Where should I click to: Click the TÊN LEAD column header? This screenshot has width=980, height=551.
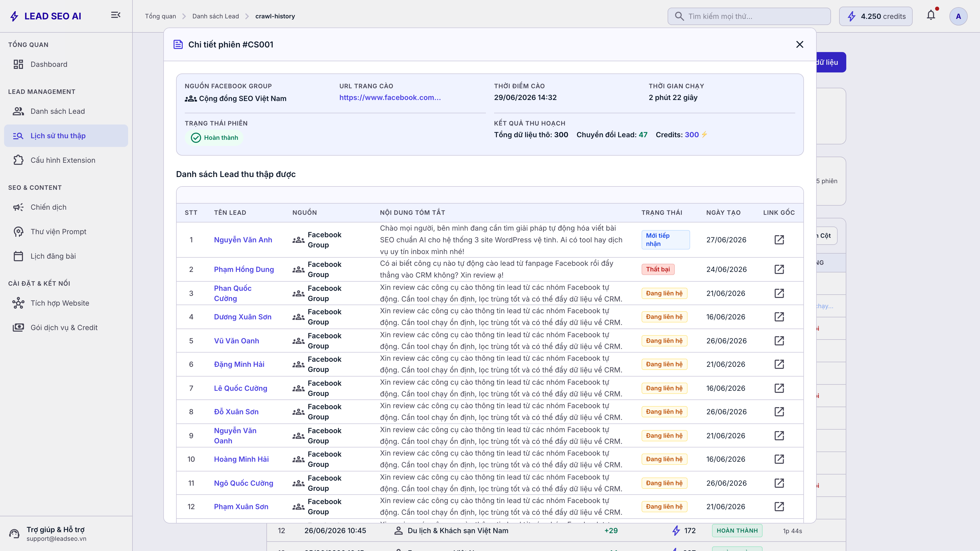(230, 212)
